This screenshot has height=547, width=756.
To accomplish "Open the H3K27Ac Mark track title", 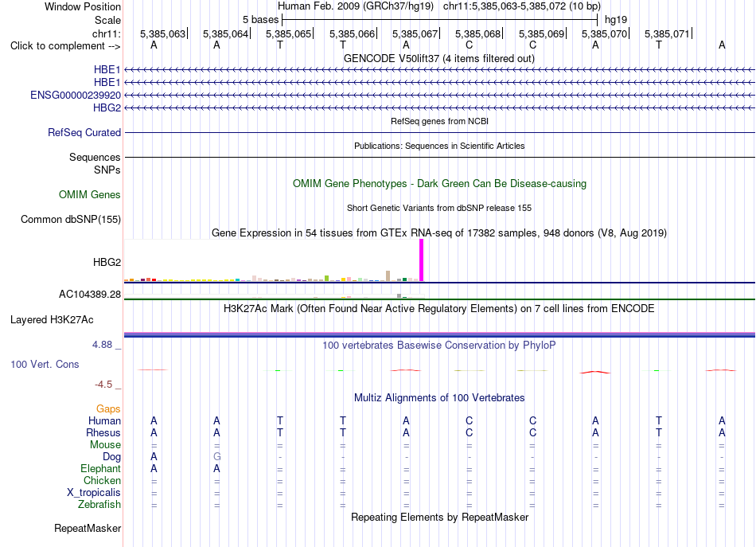I will click(439, 308).
